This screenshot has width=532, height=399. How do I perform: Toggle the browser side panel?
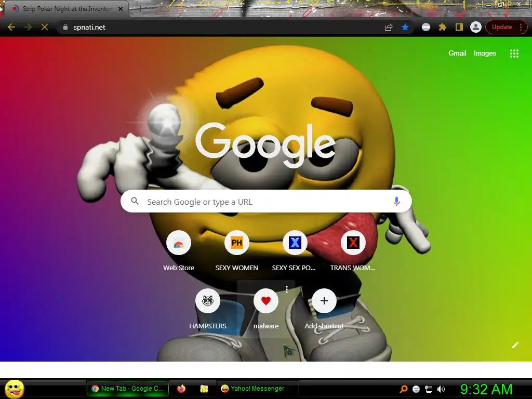(x=459, y=27)
